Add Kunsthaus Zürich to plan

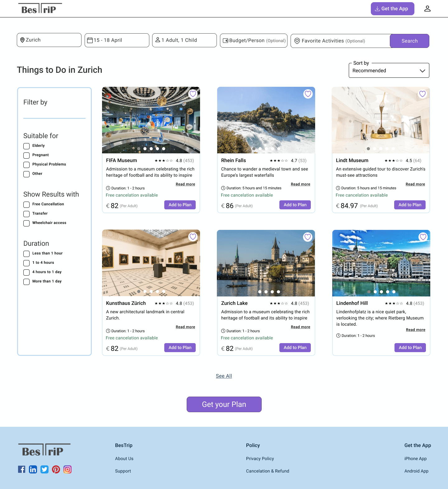(180, 347)
